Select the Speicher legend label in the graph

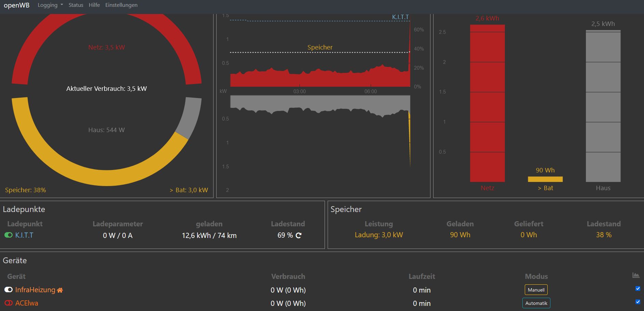[x=320, y=47]
